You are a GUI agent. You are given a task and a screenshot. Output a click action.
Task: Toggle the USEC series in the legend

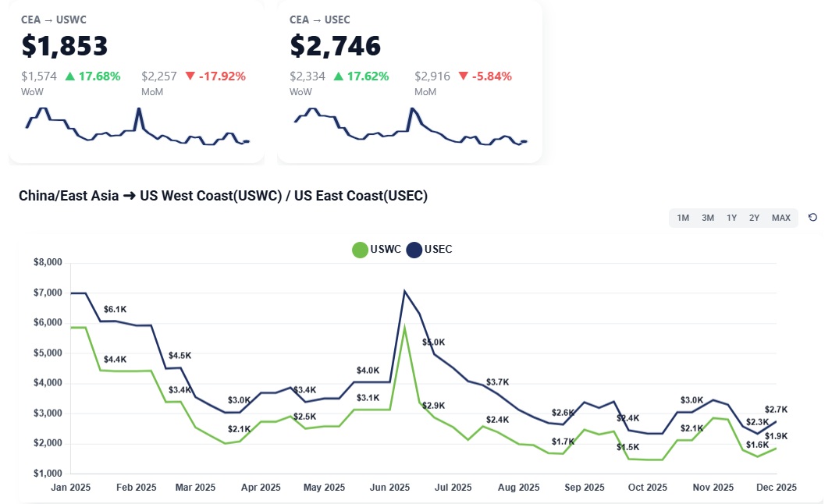coord(429,250)
